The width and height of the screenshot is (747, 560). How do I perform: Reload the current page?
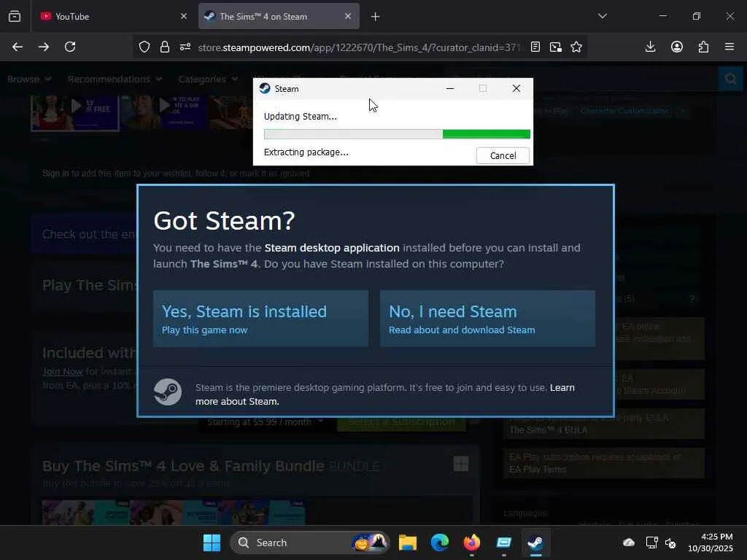click(x=70, y=47)
